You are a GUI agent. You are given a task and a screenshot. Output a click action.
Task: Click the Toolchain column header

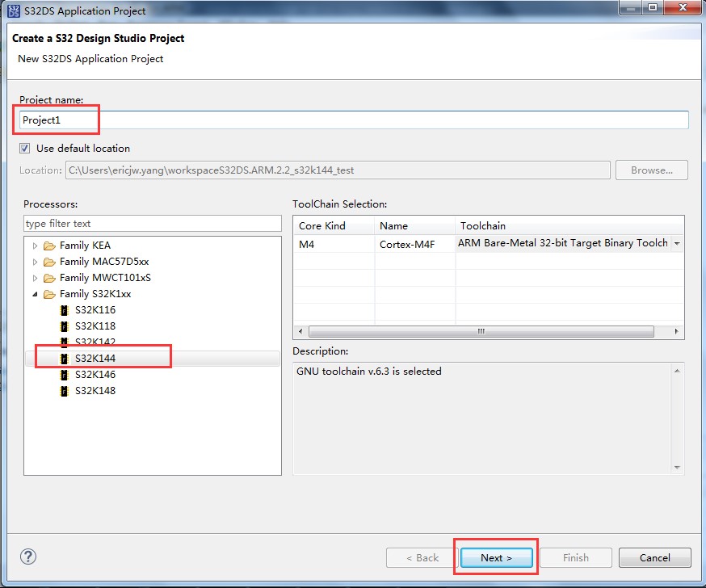(x=569, y=225)
